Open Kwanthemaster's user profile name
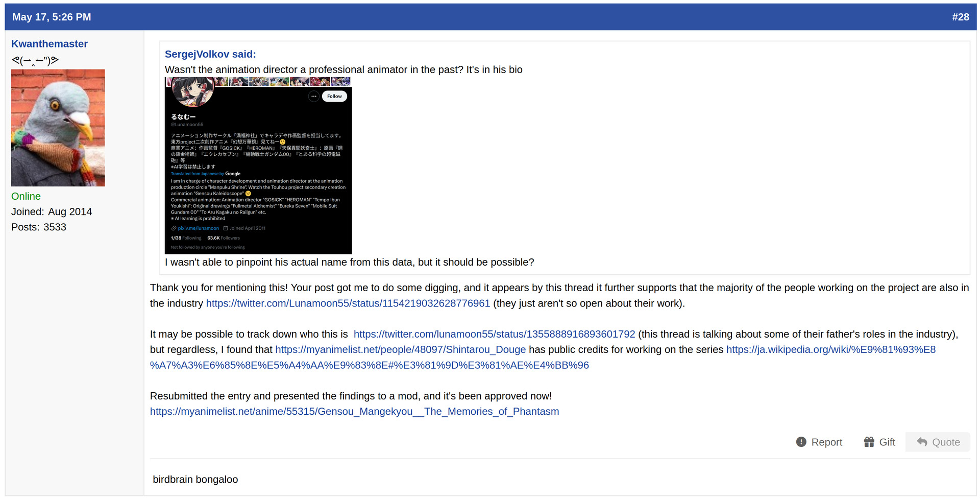This screenshot has width=980, height=498. tap(50, 44)
